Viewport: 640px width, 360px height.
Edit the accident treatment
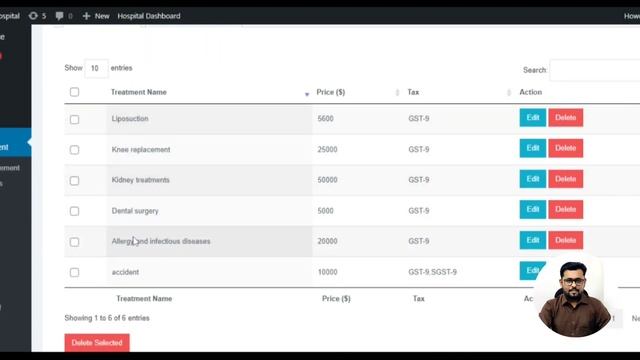click(x=532, y=271)
